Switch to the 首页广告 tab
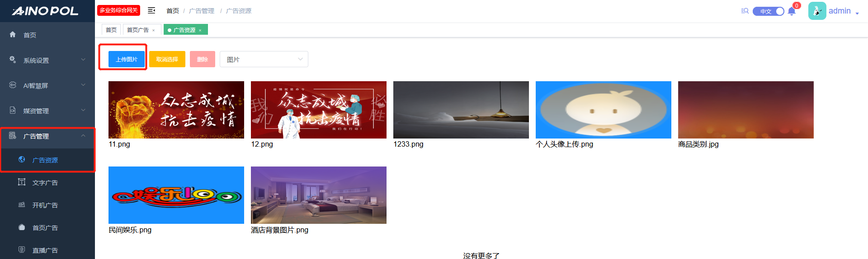The image size is (868, 259). click(x=138, y=30)
